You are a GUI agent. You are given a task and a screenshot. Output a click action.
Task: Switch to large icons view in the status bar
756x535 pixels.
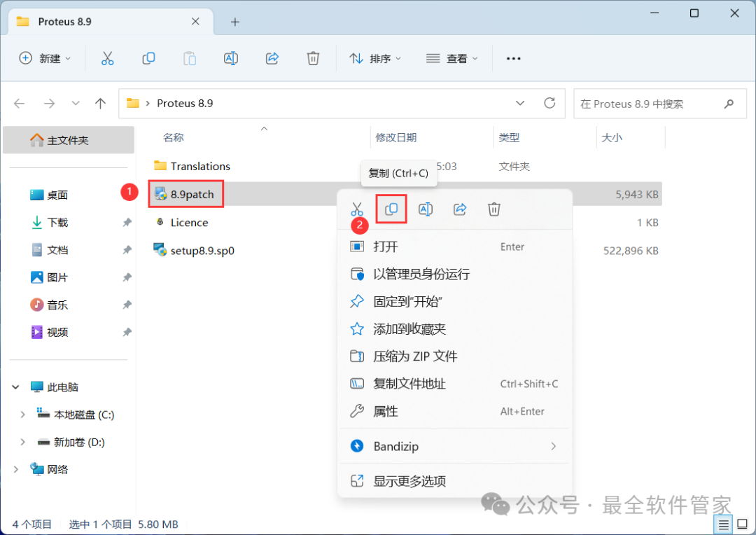point(743,524)
